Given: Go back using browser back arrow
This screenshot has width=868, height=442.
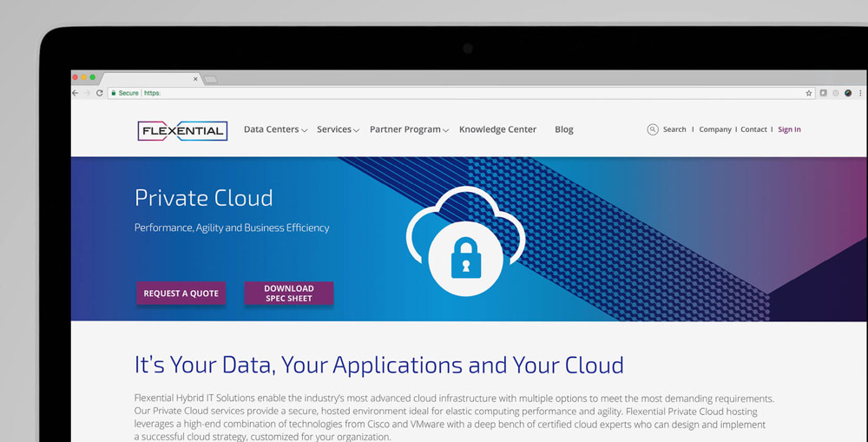Looking at the screenshot, I should click(x=76, y=93).
